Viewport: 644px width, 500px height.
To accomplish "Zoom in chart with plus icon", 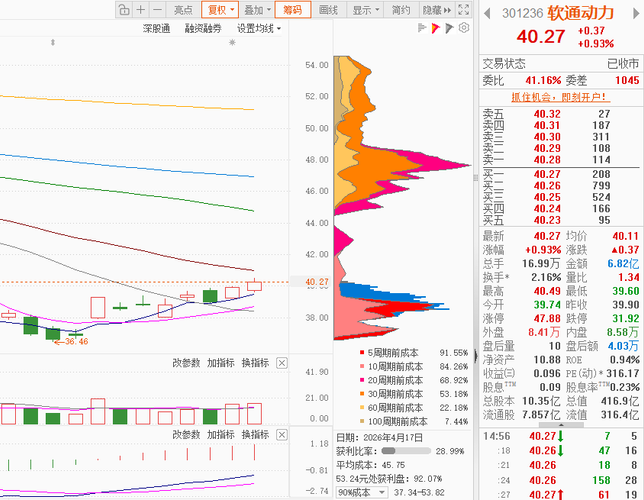I will (x=140, y=9).
